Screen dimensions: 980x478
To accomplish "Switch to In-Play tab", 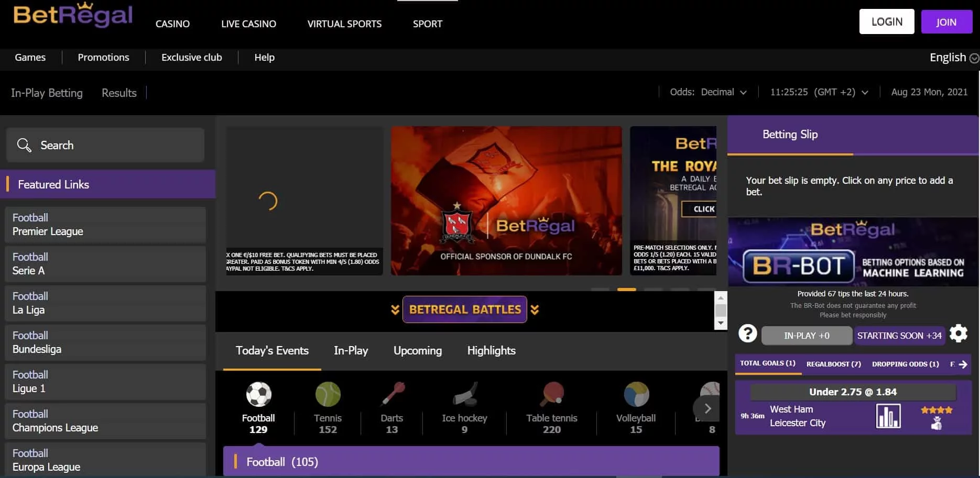I will pos(351,351).
